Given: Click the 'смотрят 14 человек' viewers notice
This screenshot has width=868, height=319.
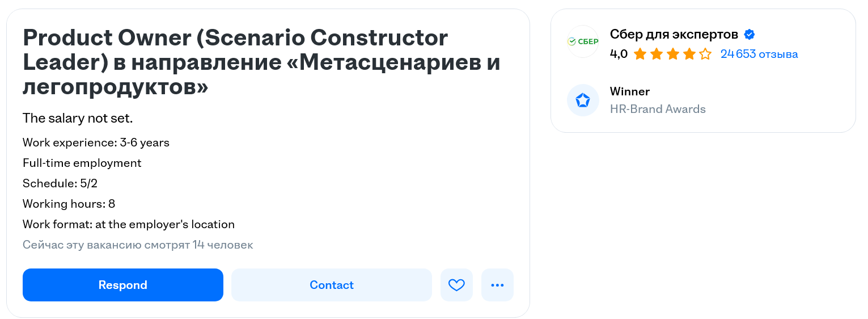Looking at the screenshot, I should point(138,245).
